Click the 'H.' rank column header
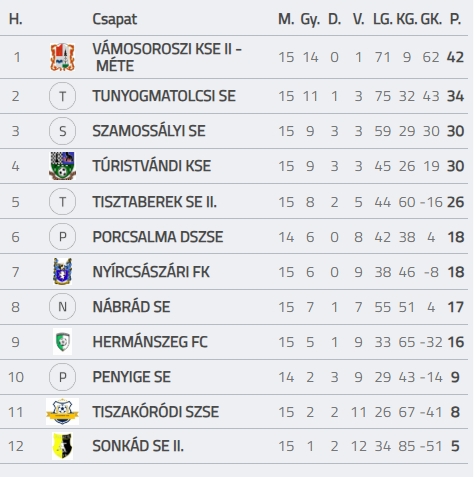The height and width of the screenshot is (477, 474). click(15, 19)
